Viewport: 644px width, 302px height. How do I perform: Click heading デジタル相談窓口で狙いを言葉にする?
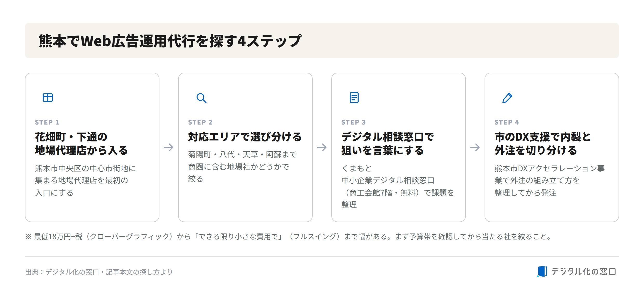tap(388, 143)
